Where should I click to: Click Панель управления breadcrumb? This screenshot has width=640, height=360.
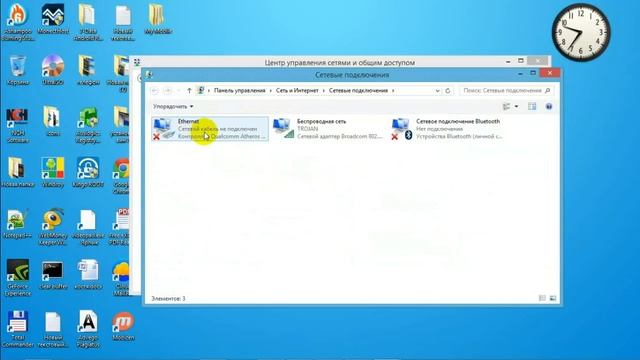coord(240,91)
